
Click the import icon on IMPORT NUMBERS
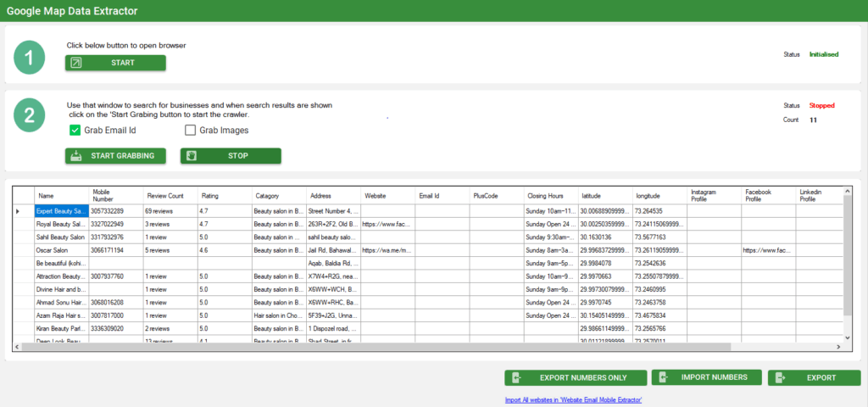(x=663, y=377)
